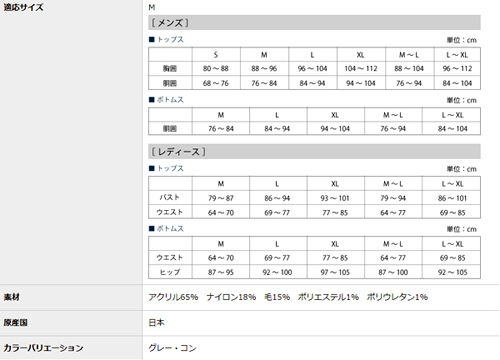Image resolution: width=500 pixels, height=360 pixels.
Task: Click the [レディース] section header
Action: click(x=314, y=152)
